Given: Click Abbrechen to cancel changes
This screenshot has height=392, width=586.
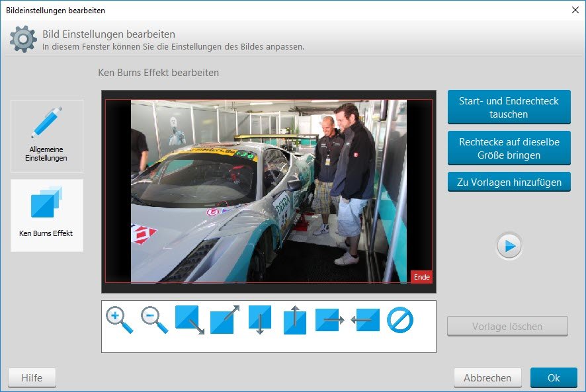Looking at the screenshot, I should (x=487, y=378).
